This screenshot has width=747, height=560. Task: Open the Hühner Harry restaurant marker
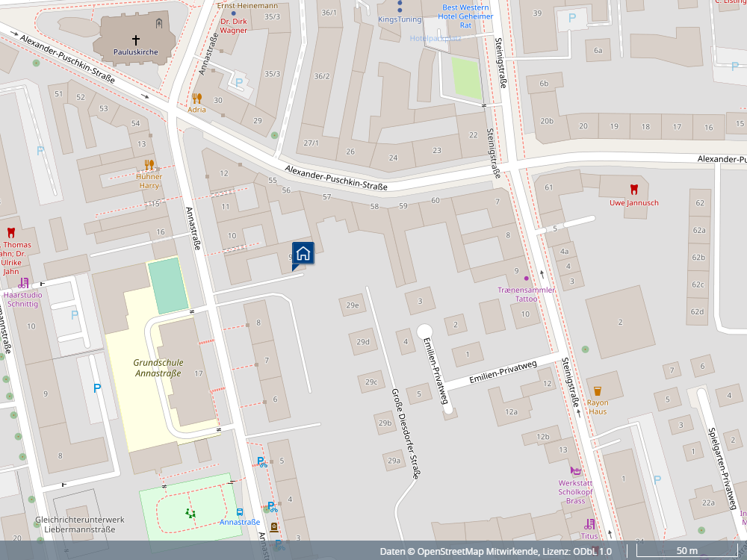(x=149, y=165)
